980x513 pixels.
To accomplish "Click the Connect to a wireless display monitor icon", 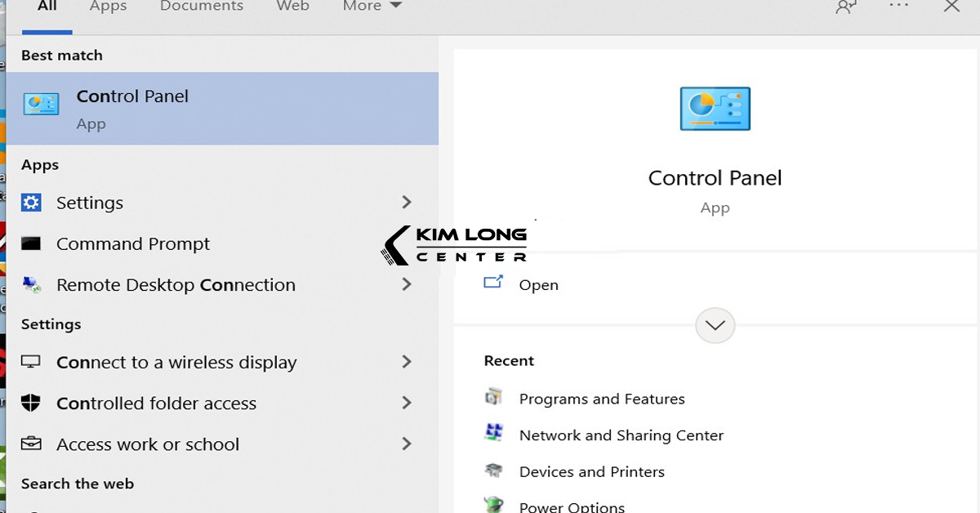I will pos(31,362).
